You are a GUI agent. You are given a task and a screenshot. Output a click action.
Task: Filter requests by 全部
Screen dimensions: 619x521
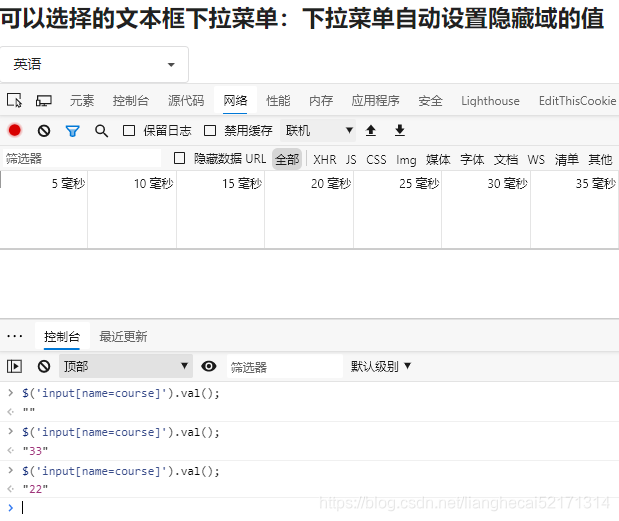point(287,159)
